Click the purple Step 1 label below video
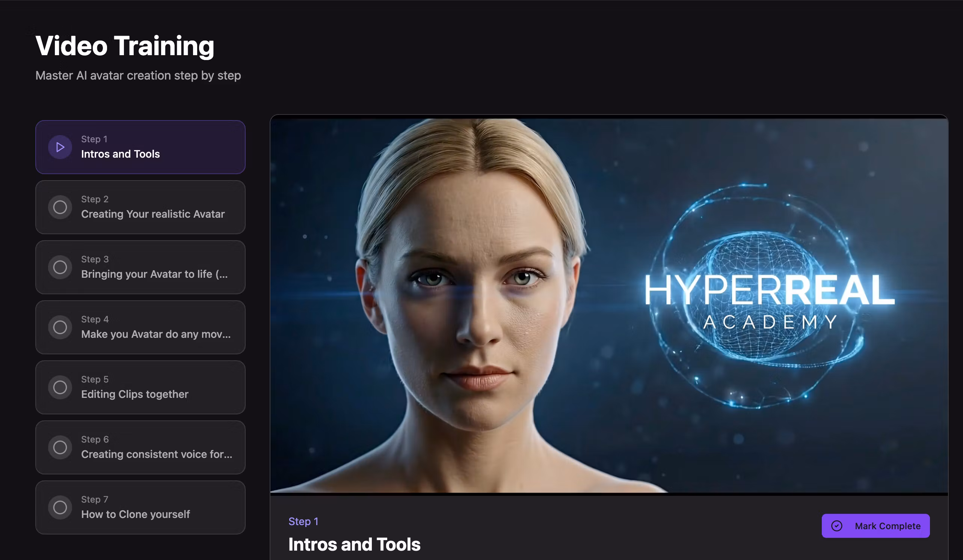 pyautogui.click(x=303, y=521)
